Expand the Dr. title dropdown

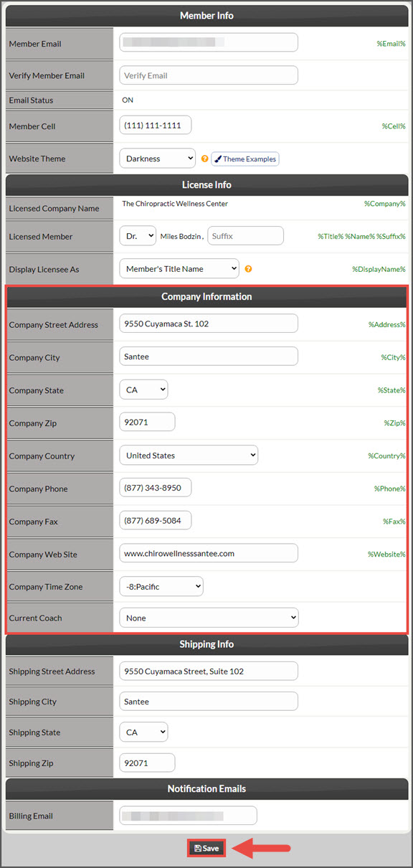138,236
